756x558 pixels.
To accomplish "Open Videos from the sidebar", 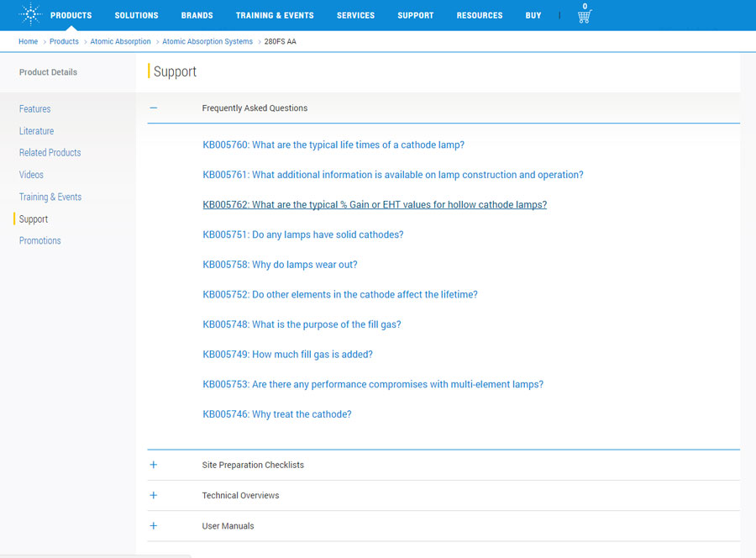I will click(31, 174).
